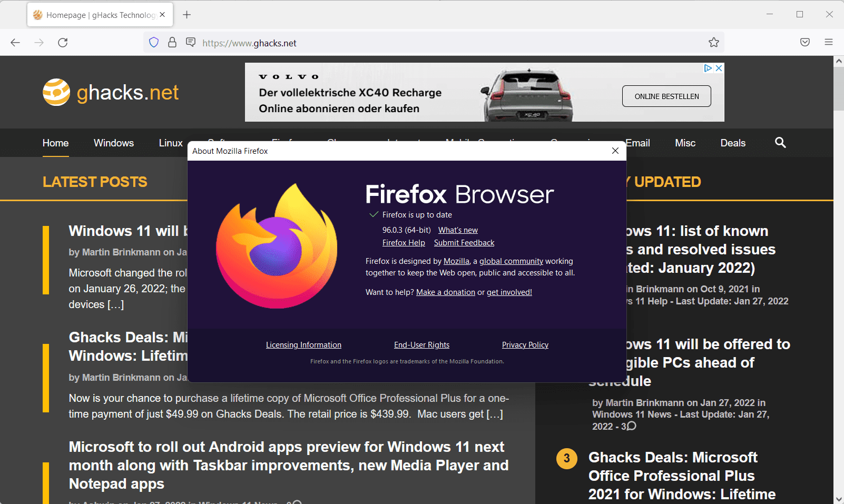Open the Email nav category

coord(638,143)
